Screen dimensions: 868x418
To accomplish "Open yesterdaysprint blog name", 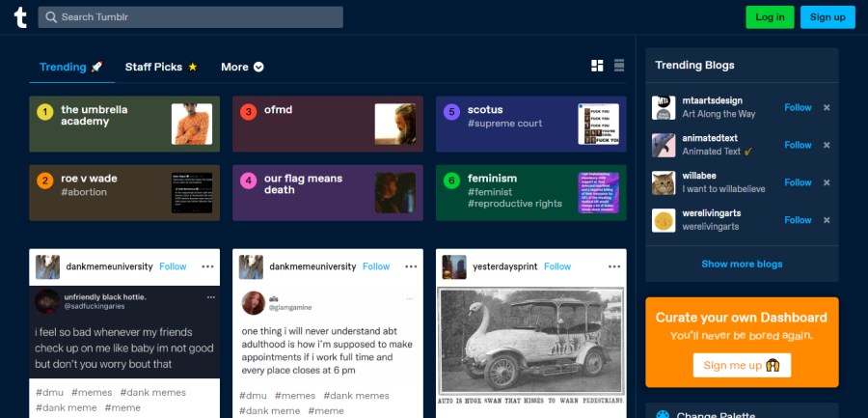I will pyautogui.click(x=504, y=266).
